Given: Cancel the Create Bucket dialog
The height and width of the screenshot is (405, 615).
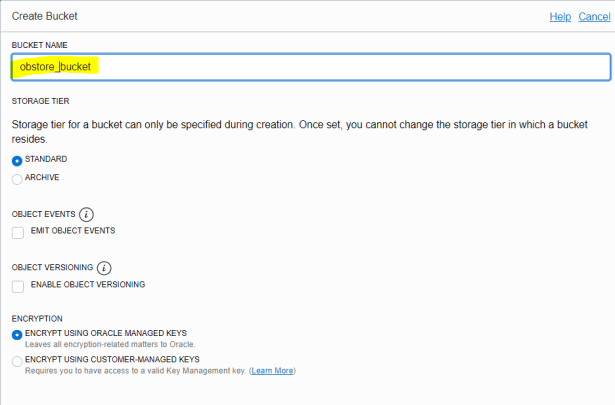Looking at the screenshot, I should (594, 17).
